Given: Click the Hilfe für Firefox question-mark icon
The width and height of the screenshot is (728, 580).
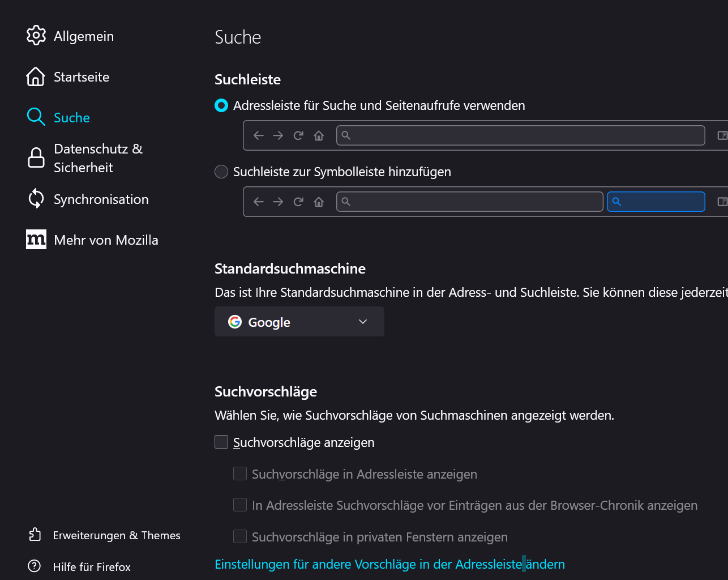Looking at the screenshot, I should click(x=35, y=566).
